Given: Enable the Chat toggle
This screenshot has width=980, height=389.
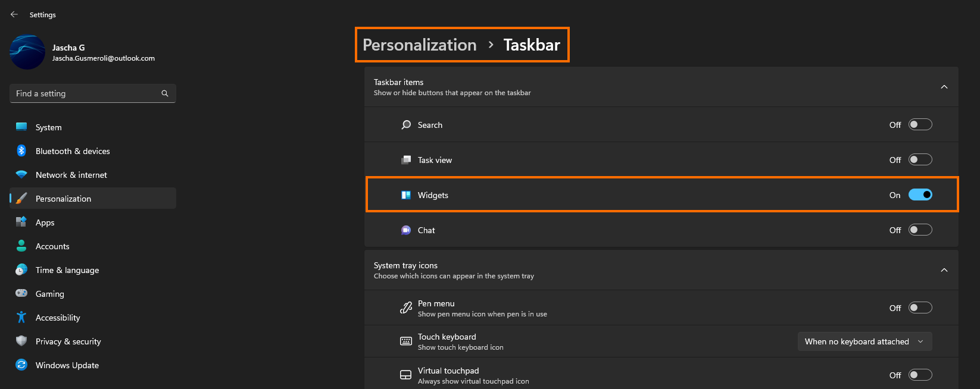Looking at the screenshot, I should coord(920,230).
